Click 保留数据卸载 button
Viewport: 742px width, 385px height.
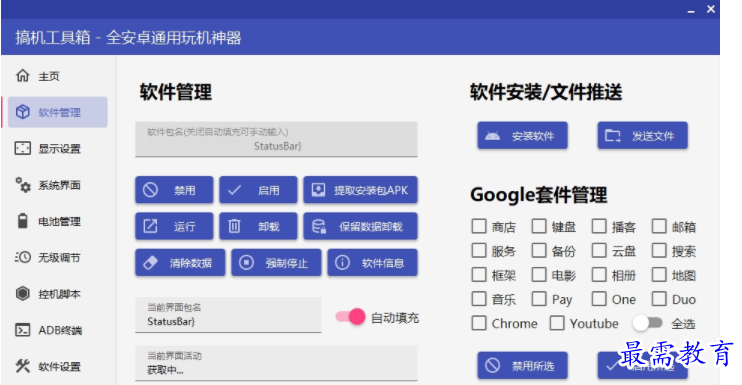360,227
